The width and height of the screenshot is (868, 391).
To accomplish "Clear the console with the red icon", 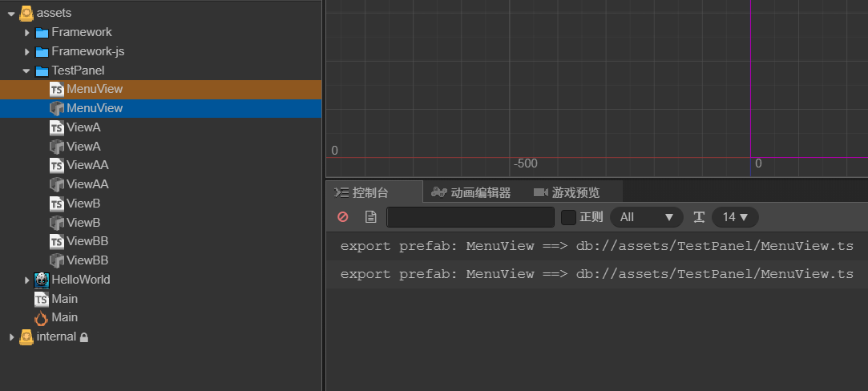I will click(x=343, y=217).
